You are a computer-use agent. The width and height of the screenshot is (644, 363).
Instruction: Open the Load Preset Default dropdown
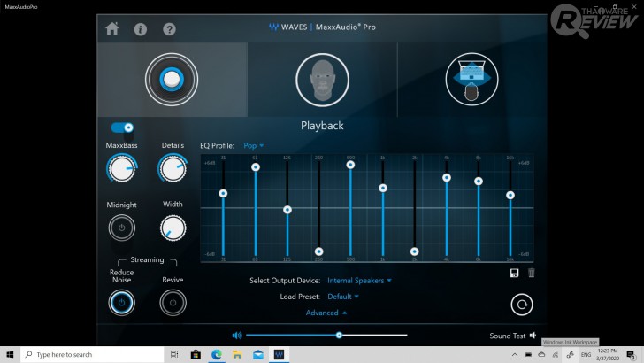343,297
